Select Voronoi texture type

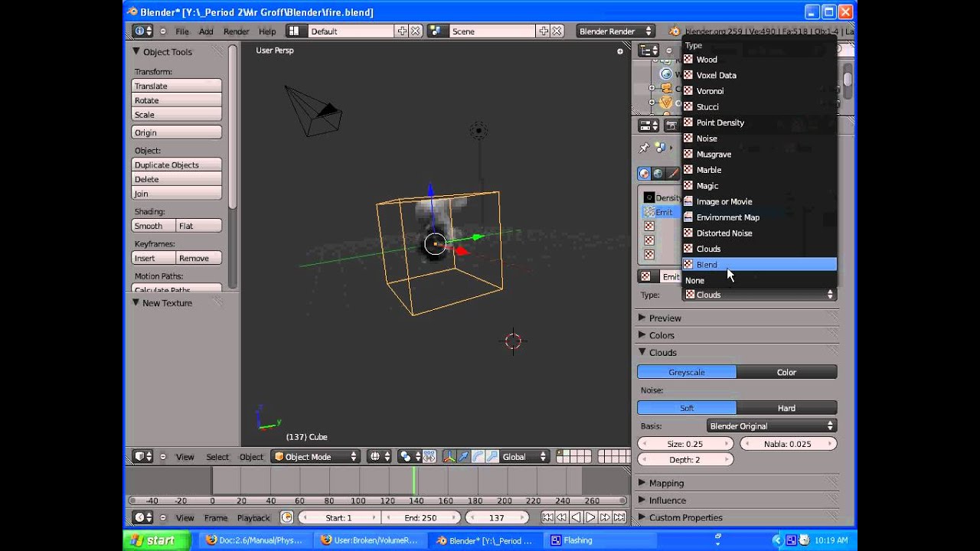pos(759,91)
